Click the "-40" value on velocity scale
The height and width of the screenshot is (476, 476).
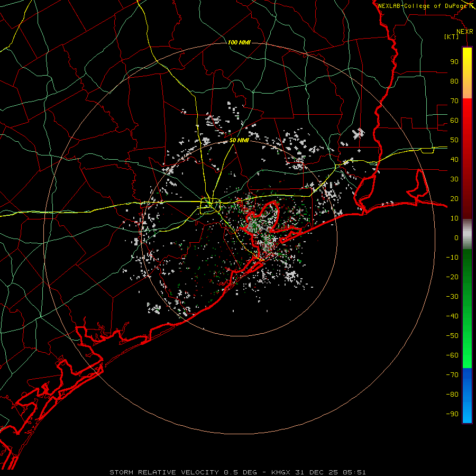click(452, 316)
